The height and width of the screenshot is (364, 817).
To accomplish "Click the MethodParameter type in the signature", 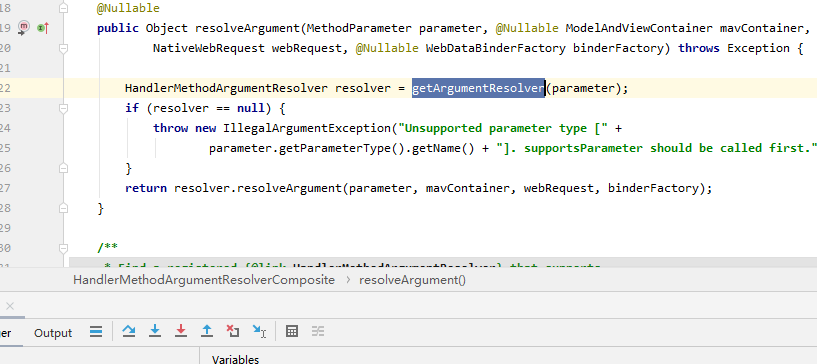I will pos(360,28).
